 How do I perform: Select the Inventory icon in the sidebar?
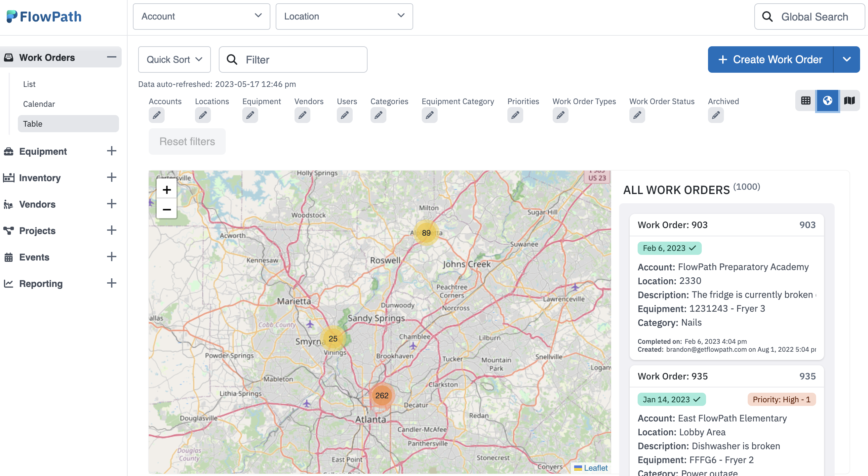tap(9, 178)
